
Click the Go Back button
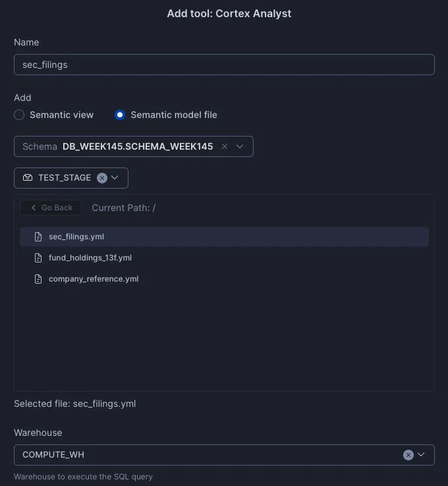pos(51,207)
